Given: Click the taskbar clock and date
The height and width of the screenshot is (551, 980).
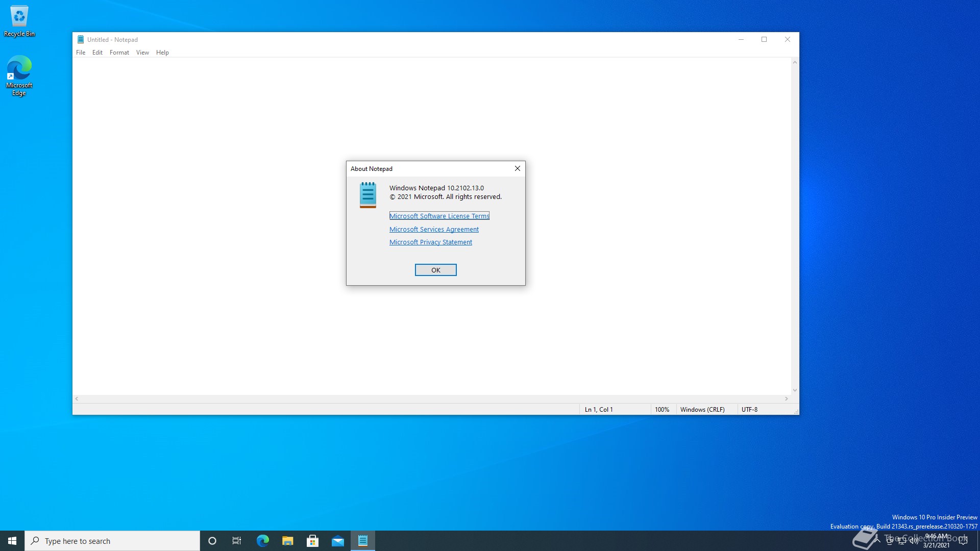Looking at the screenshot, I should click(x=936, y=541).
